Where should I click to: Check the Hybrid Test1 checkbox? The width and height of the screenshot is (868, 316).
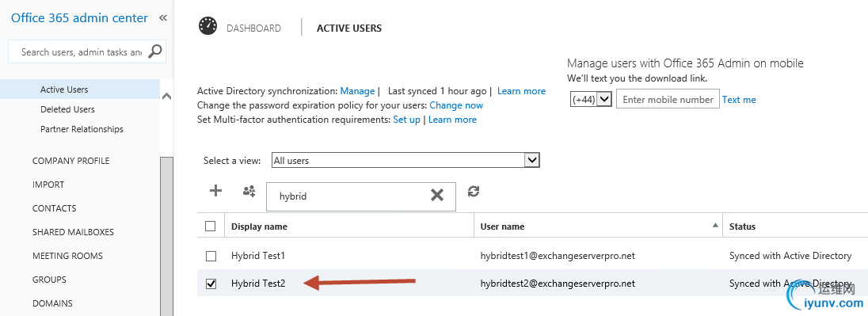pyautogui.click(x=211, y=256)
